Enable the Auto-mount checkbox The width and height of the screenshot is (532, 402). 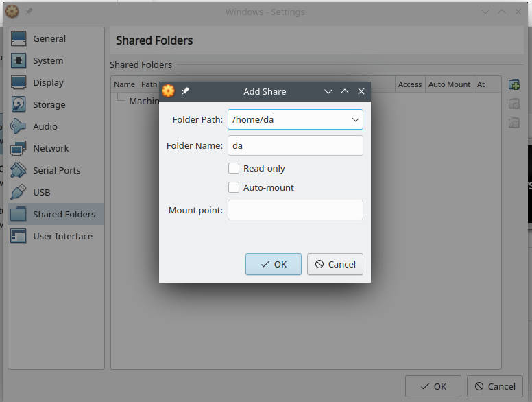234,187
